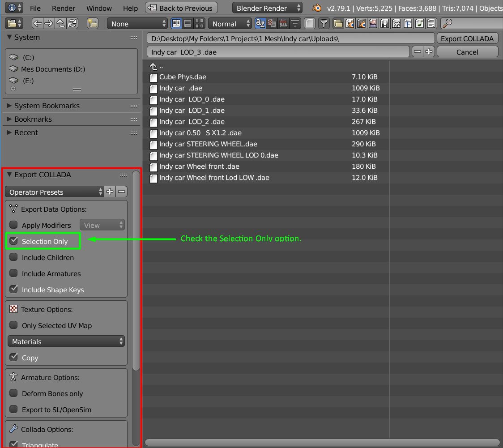
Task: Expand the Recent panel
Action: coord(9,132)
